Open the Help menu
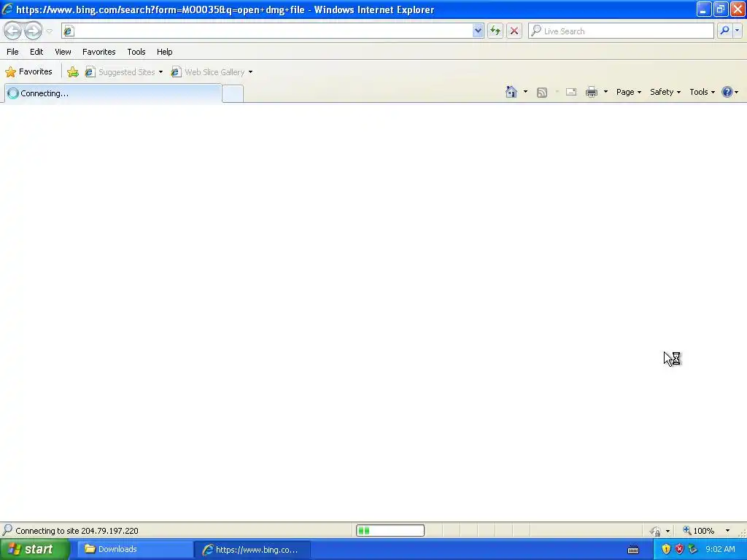Viewport: 747px width, 560px height. (x=164, y=52)
